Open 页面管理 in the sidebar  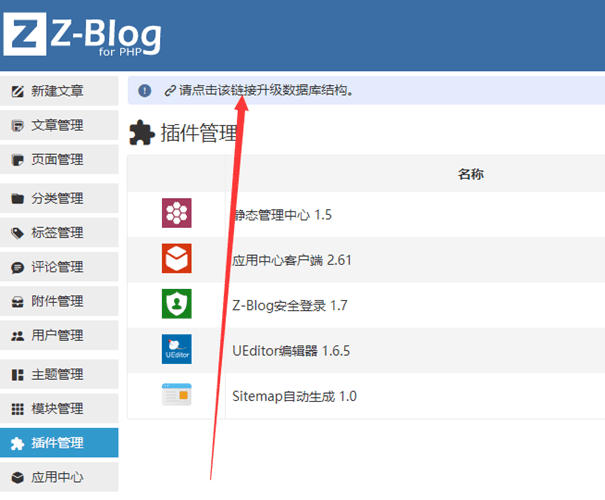tap(59, 159)
